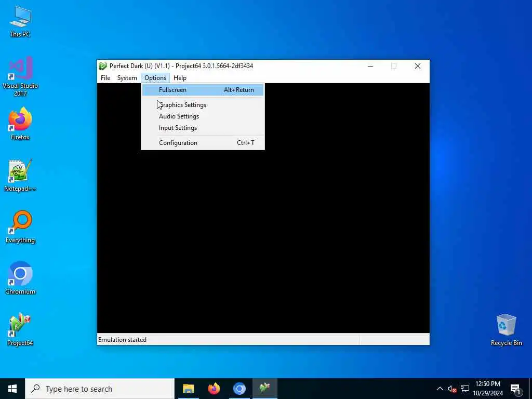Click Project64 taskbar button
Viewport: 532px width, 399px height.
264,389
